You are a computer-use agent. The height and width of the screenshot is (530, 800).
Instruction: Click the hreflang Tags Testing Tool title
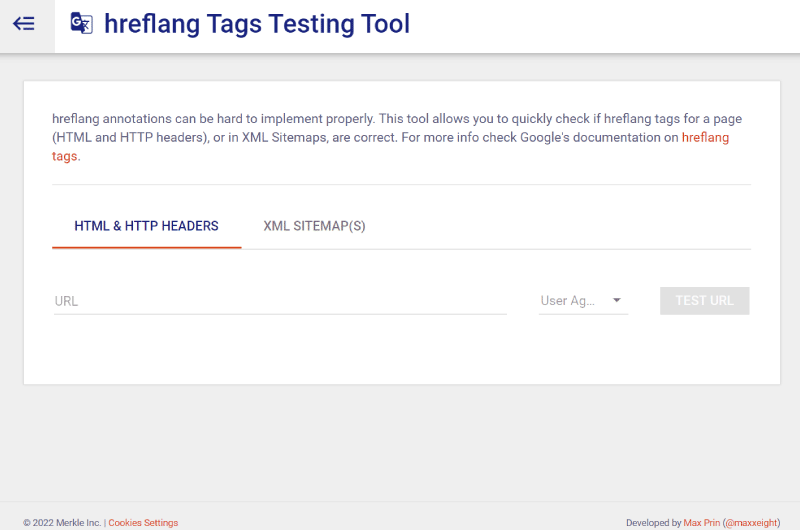click(257, 24)
